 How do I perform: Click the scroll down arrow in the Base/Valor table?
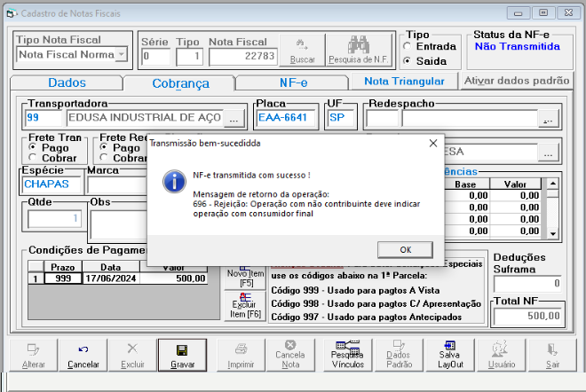553,234
